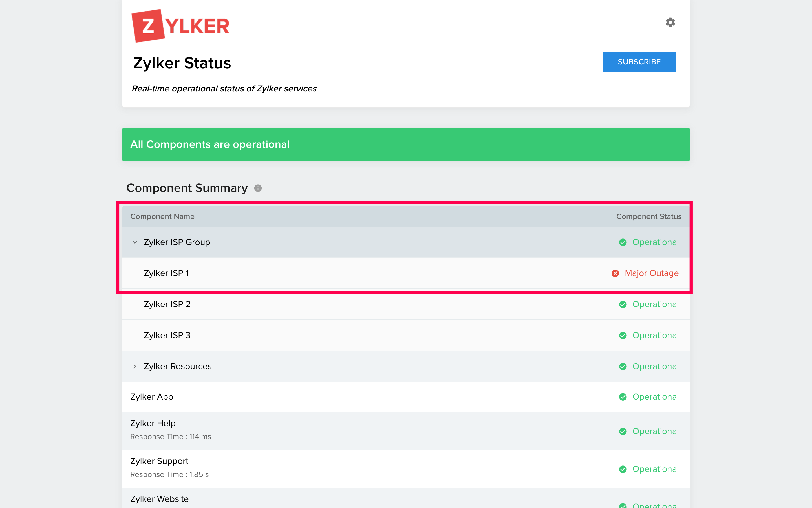812x508 pixels.
Task: Select the Zylker Resources group name
Action: click(178, 366)
